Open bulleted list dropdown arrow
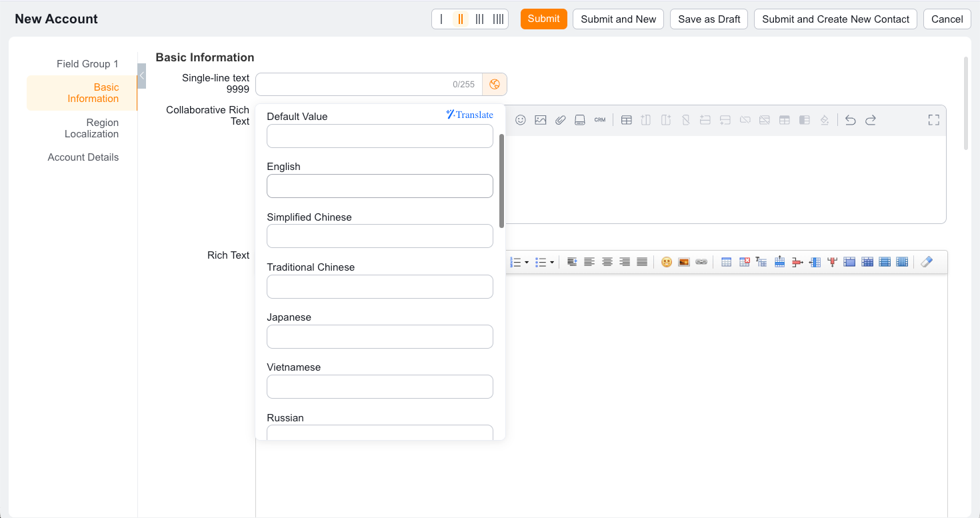The height and width of the screenshot is (518, 980). [x=552, y=263]
